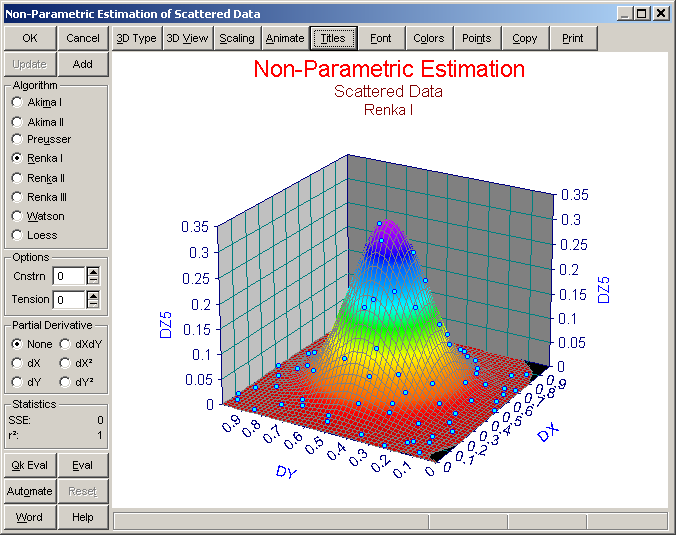Click the left-side DZ5 axis label

click(166, 325)
